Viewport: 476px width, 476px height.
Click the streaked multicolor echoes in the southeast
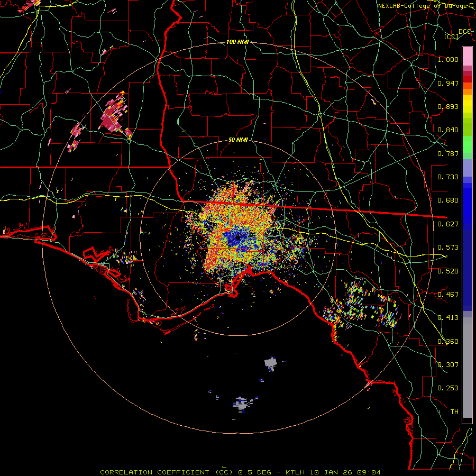click(361, 305)
